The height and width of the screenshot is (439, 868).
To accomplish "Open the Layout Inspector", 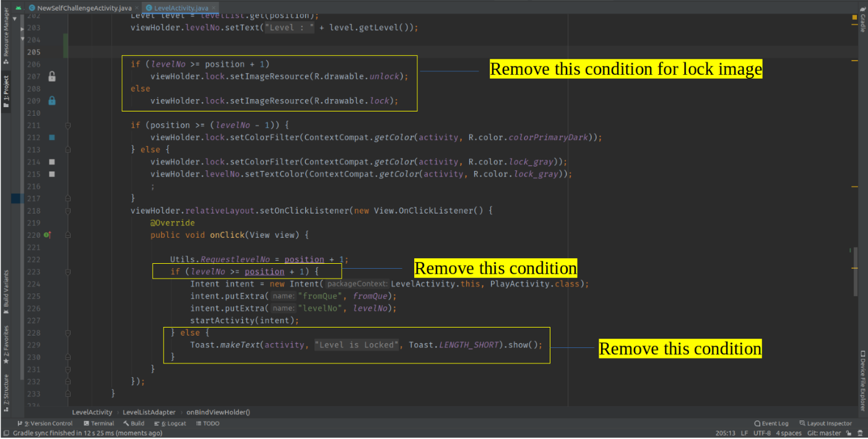I will pyautogui.click(x=825, y=424).
